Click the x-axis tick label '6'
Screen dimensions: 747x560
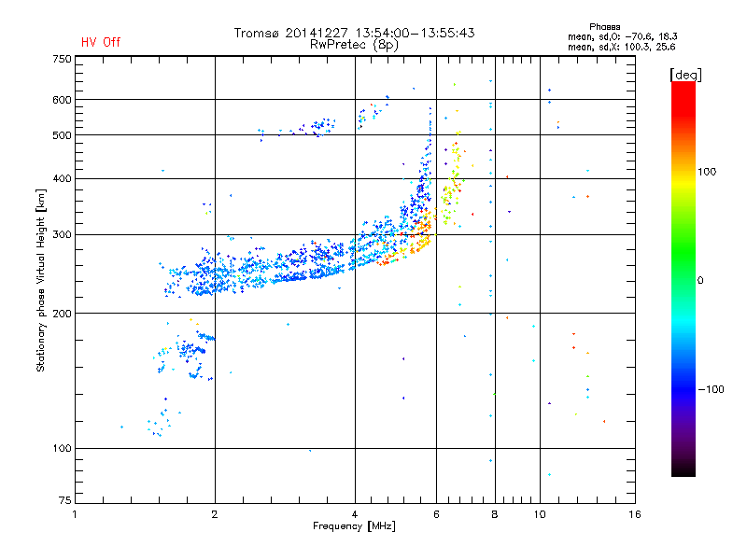click(x=436, y=514)
